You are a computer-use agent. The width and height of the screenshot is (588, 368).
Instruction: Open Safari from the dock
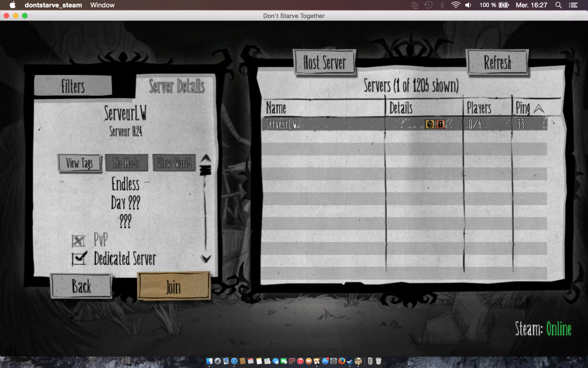click(x=234, y=361)
